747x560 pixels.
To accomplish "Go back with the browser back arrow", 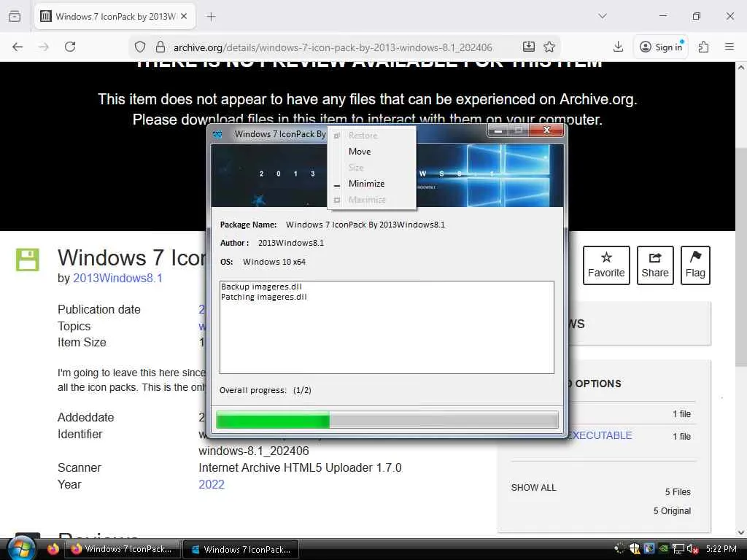I will click(x=18, y=47).
